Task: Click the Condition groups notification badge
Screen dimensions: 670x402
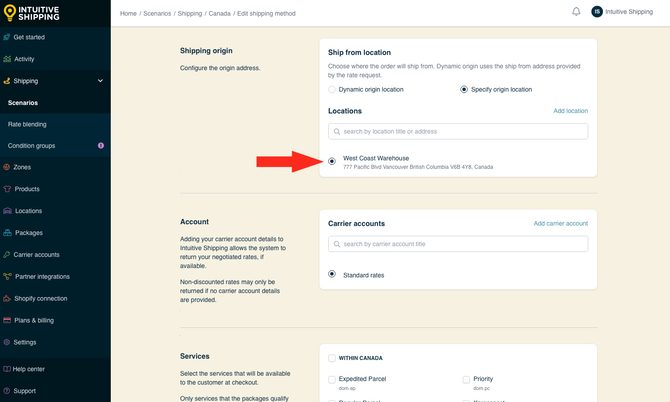Action: tap(101, 146)
